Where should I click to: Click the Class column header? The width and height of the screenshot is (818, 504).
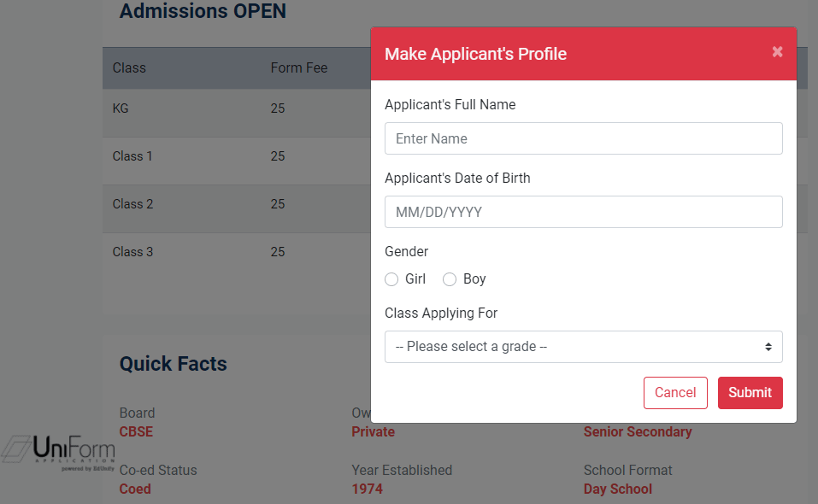click(129, 67)
